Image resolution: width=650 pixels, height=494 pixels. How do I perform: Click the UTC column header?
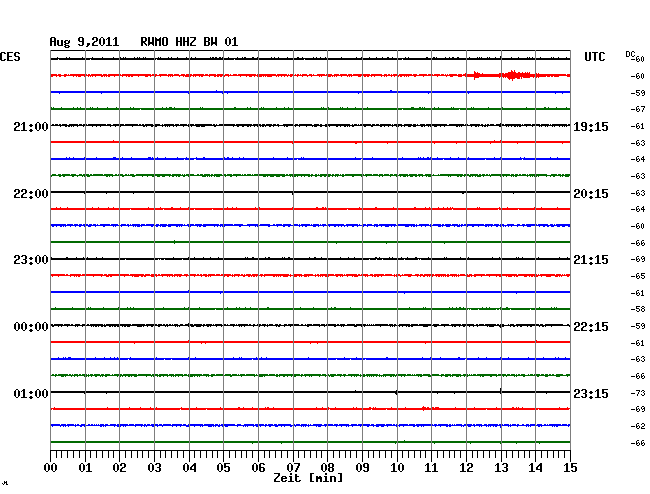pyautogui.click(x=594, y=57)
